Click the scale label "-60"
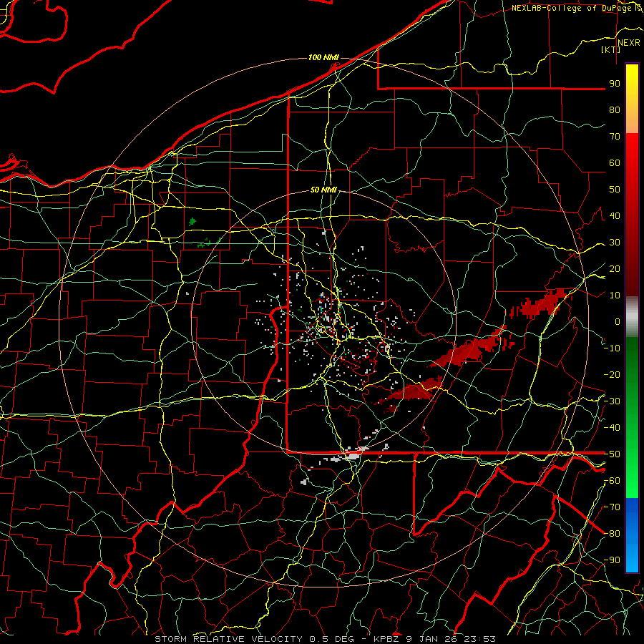This screenshot has height=644, width=644. tap(612, 481)
